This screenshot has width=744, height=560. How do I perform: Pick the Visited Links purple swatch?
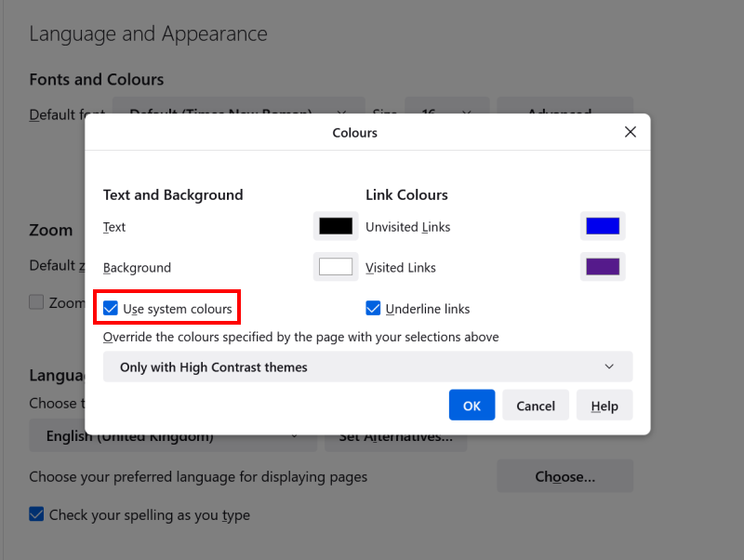click(603, 267)
